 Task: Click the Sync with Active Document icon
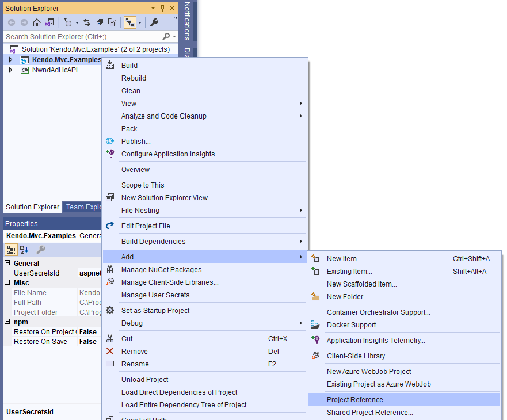[87, 22]
